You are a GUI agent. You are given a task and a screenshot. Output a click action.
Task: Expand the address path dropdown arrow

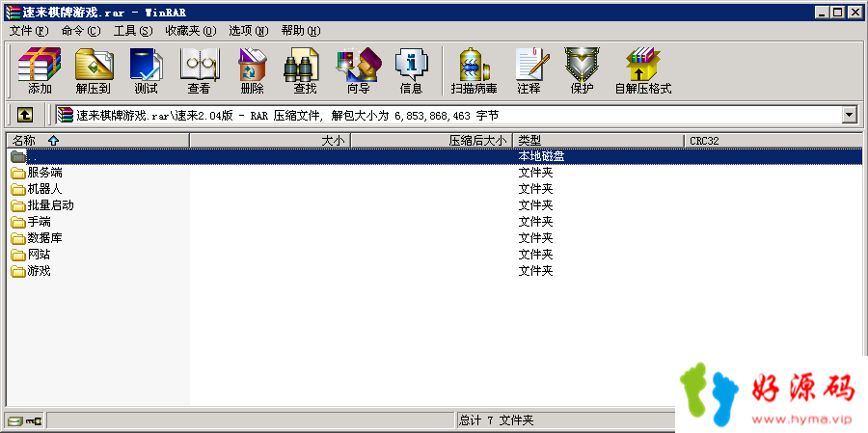click(849, 115)
